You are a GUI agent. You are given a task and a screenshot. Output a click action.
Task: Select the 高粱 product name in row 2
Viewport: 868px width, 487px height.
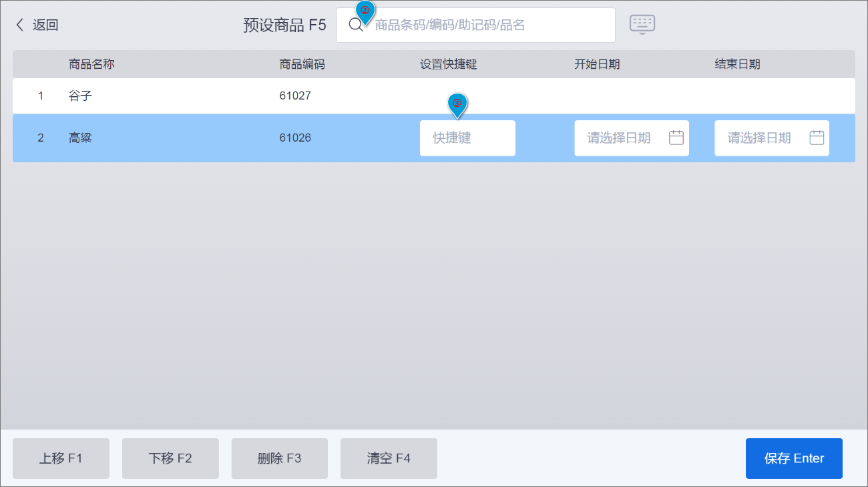pos(80,138)
